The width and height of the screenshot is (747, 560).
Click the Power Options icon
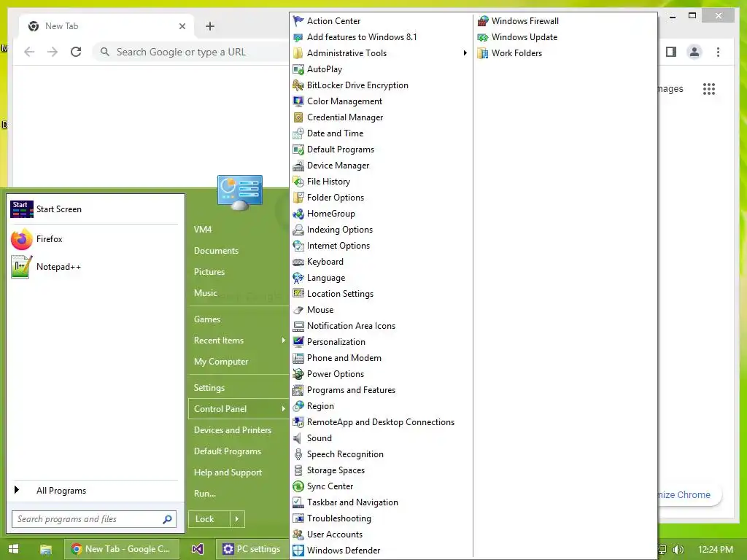point(298,374)
